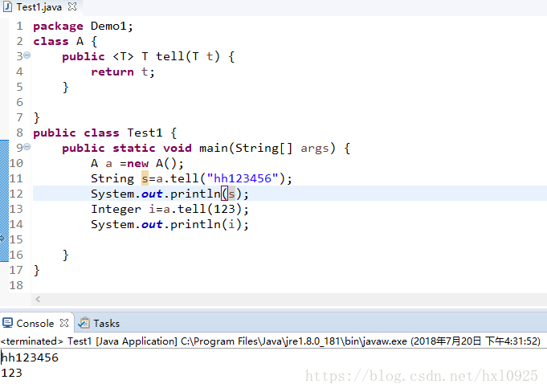Click line number 12 in the gutter
Image resolution: width=547 pixels, height=392 pixels.
(16, 194)
